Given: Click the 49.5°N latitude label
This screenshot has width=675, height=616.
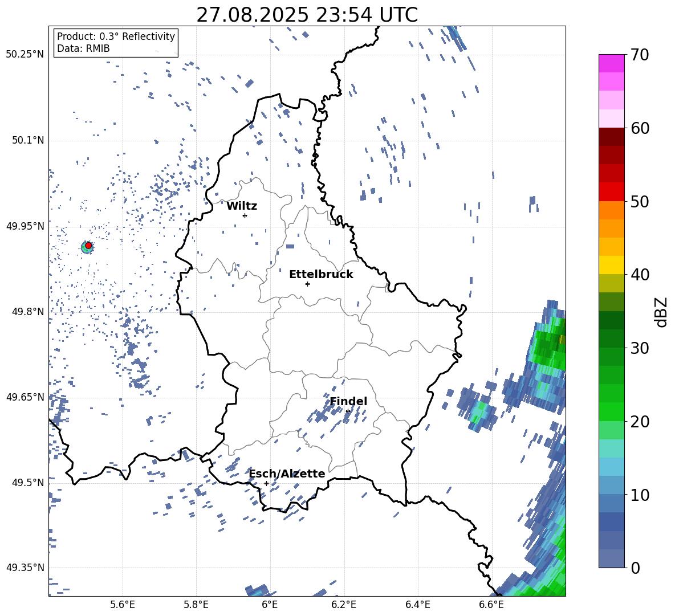Looking at the screenshot, I should pyautogui.click(x=28, y=482).
